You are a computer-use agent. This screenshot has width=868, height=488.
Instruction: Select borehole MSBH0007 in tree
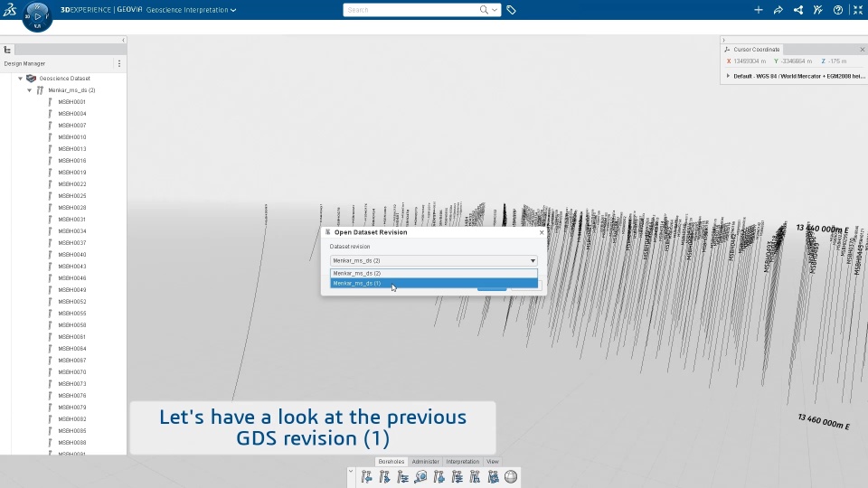tap(72, 126)
